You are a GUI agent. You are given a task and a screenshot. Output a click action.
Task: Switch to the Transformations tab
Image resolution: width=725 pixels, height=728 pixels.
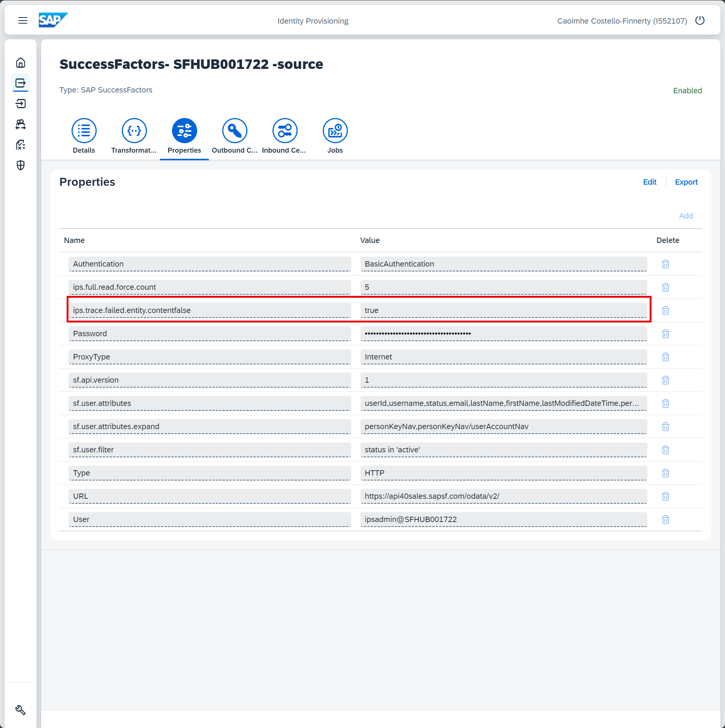[134, 137]
